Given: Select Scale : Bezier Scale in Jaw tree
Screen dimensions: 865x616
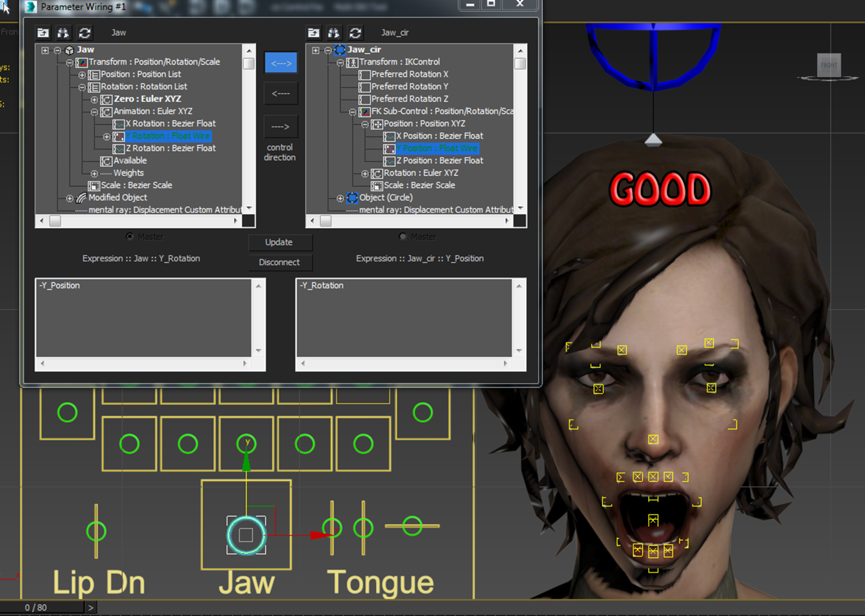Looking at the screenshot, I should click(x=136, y=185).
